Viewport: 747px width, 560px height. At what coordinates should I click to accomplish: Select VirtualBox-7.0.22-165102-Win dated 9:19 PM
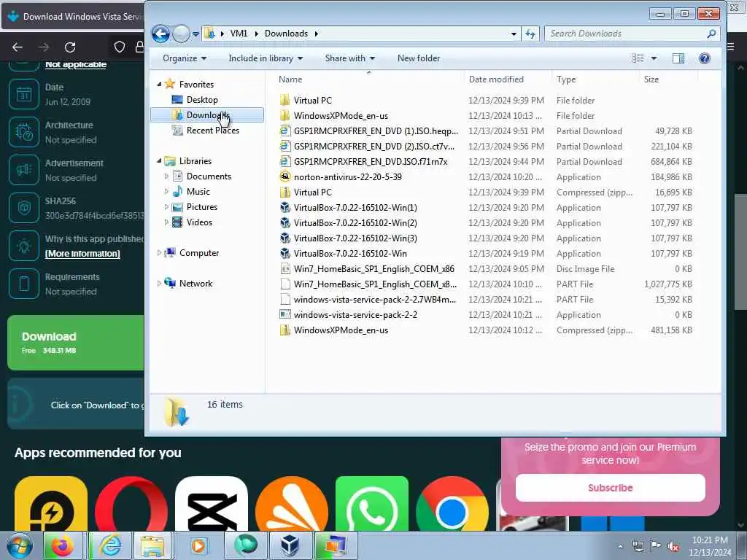click(x=350, y=253)
